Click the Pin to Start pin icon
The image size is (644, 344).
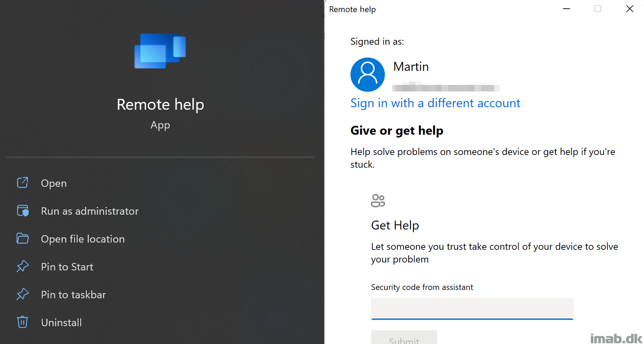22,266
